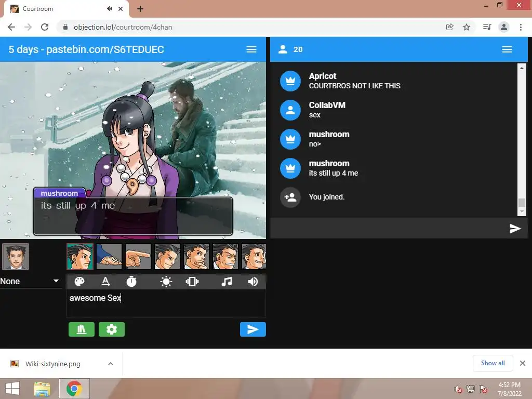Close the downloads bar
The image size is (532, 399).
tap(523, 363)
